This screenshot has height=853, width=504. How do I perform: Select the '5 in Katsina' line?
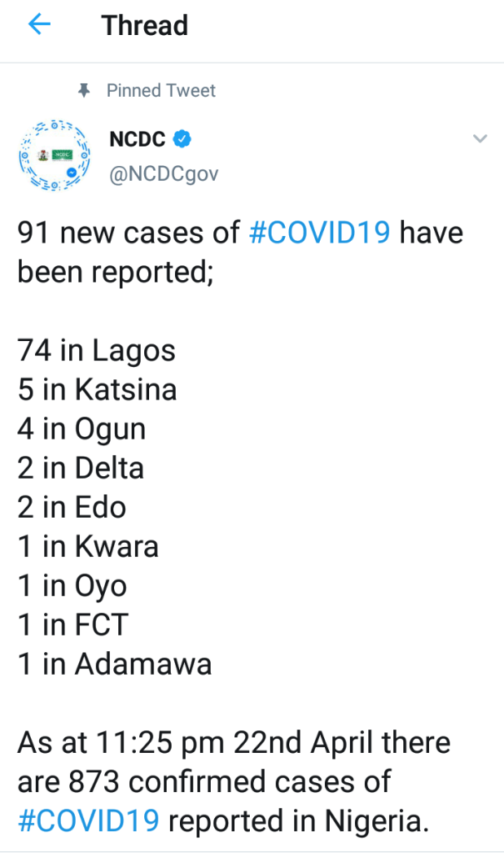pos(97,390)
